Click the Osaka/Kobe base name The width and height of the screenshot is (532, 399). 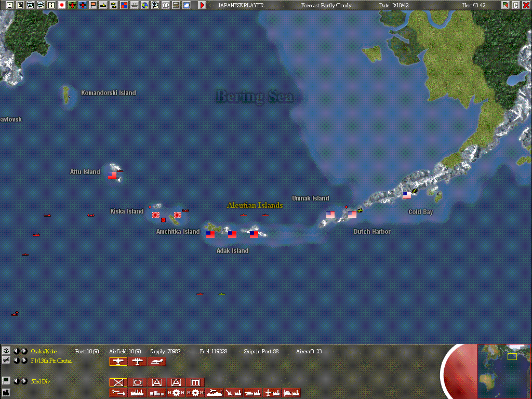(44, 352)
